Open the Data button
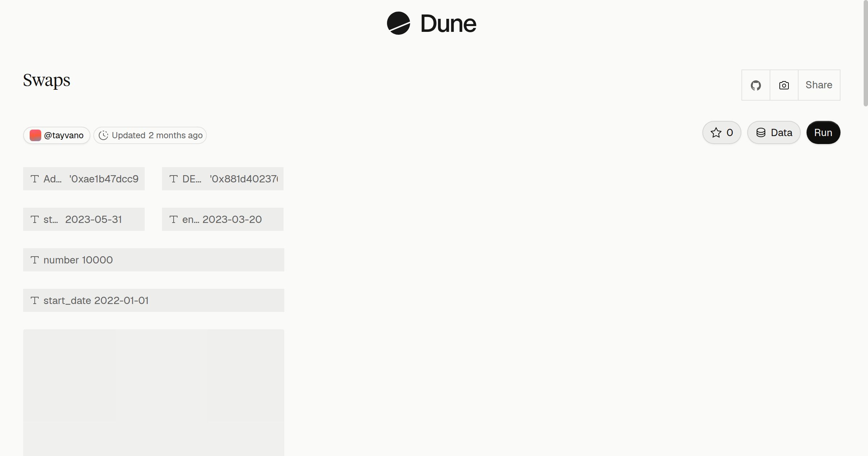This screenshot has height=456, width=868. coord(774,132)
